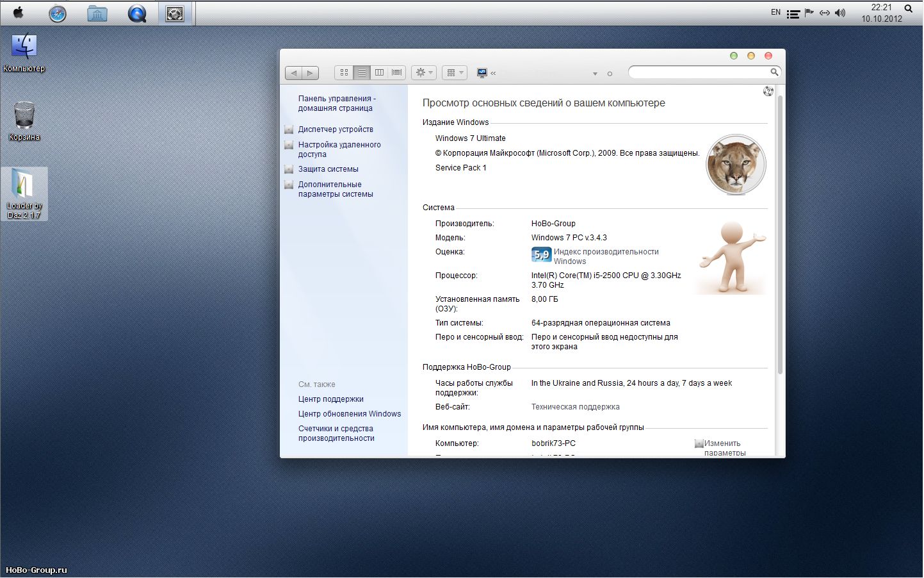This screenshot has height=578, width=924.
Task: Open the Компьютер desktop icon
Action: 24,53
